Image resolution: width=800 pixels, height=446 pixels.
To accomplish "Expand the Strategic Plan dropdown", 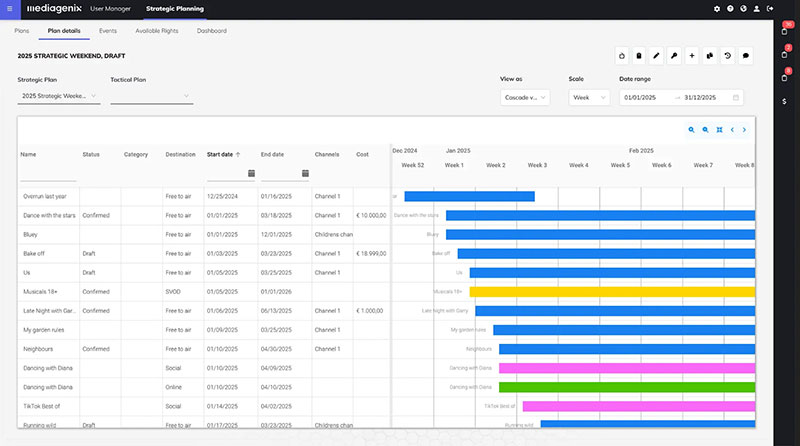I will click(x=59, y=96).
